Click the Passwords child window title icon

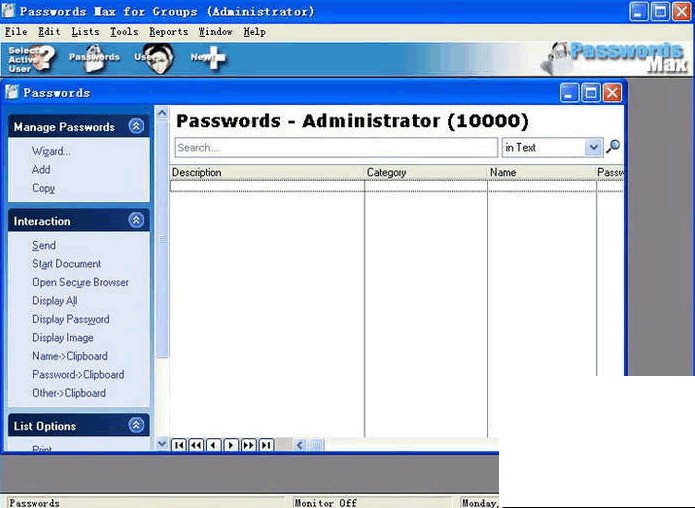click(12, 92)
